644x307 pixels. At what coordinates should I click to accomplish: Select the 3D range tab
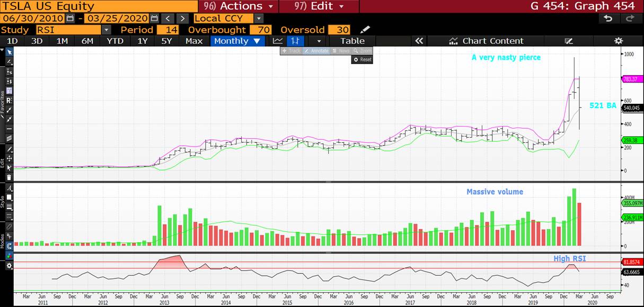click(x=37, y=41)
